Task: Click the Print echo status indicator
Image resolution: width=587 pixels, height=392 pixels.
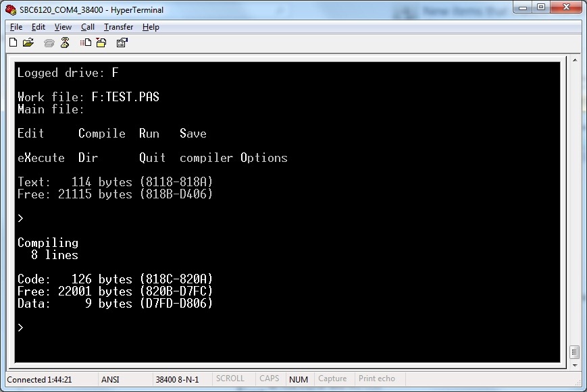Action: tap(377, 379)
